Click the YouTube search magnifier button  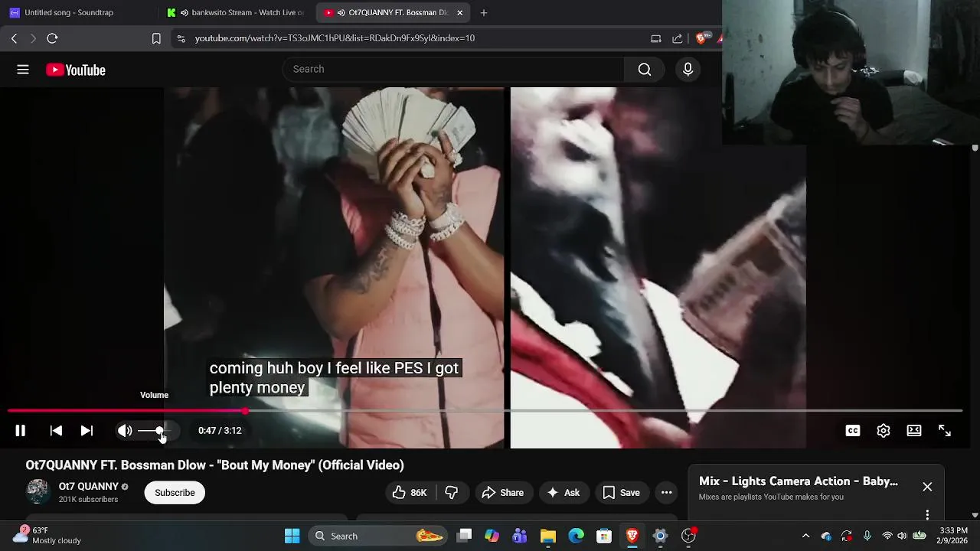coord(645,70)
